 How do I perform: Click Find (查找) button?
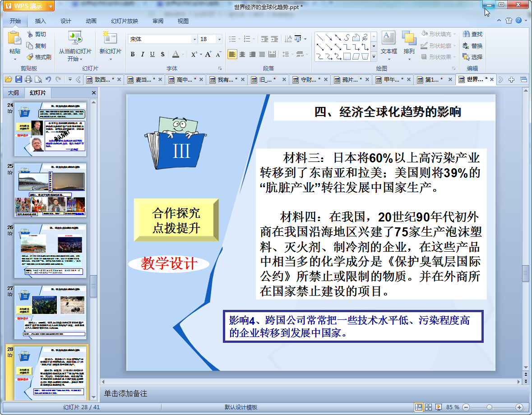(472, 34)
